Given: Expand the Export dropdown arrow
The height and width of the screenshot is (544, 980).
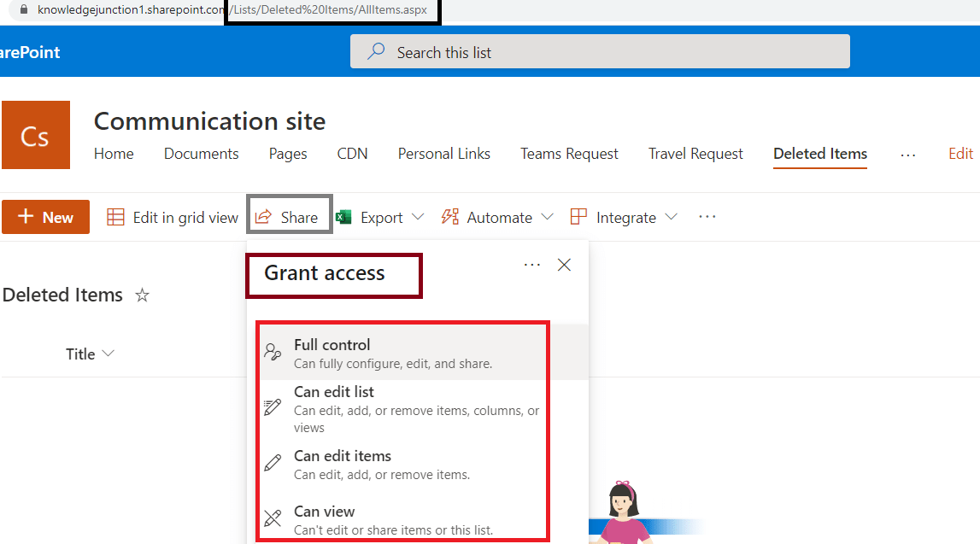Looking at the screenshot, I should (419, 217).
